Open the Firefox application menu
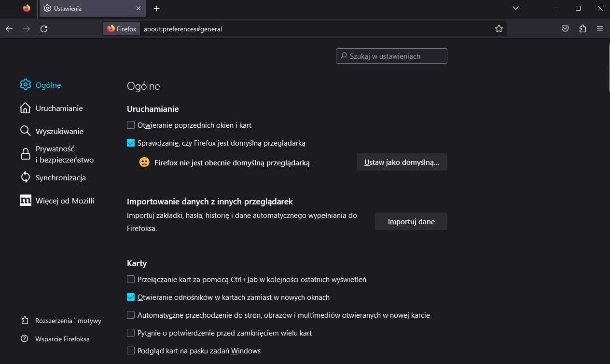 [600, 28]
